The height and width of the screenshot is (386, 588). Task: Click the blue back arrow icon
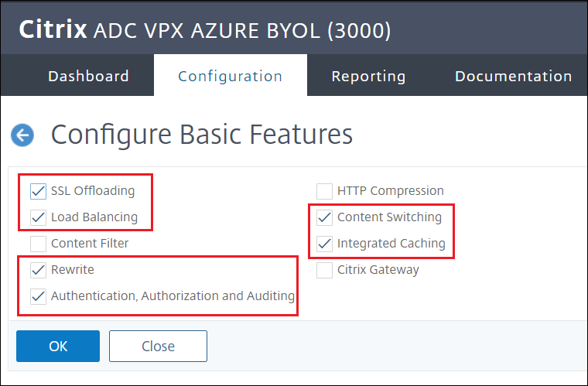[22, 135]
